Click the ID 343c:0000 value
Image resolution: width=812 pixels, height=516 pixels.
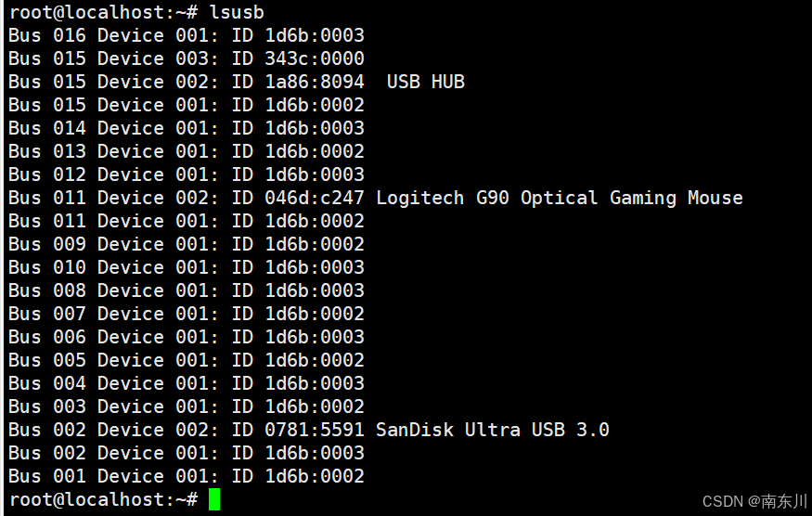point(298,58)
